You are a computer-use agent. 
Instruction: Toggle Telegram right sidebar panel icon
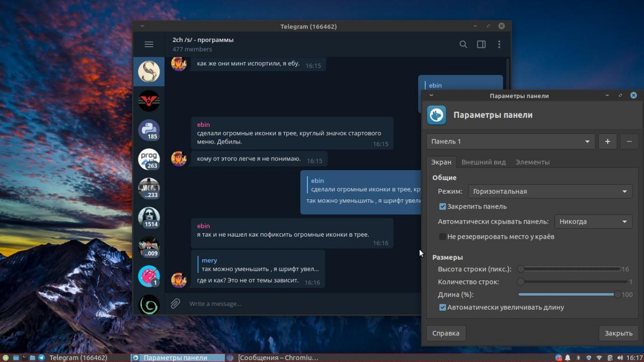[x=481, y=44]
